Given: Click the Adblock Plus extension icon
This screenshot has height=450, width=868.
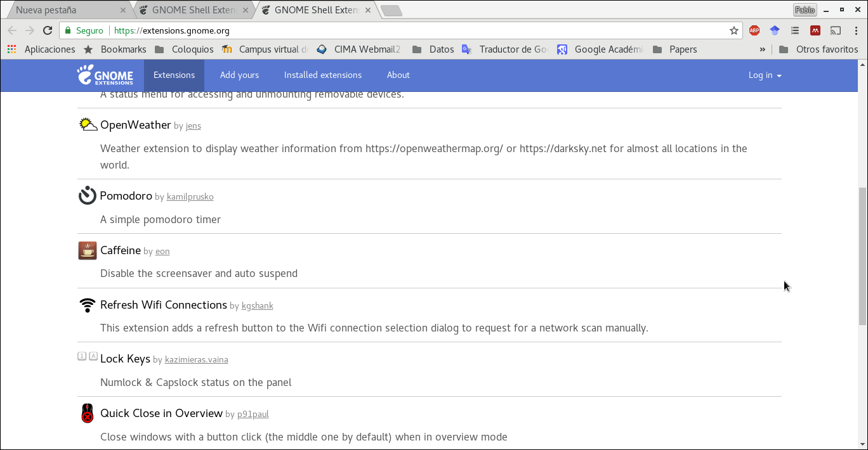Looking at the screenshot, I should (x=754, y=30).
